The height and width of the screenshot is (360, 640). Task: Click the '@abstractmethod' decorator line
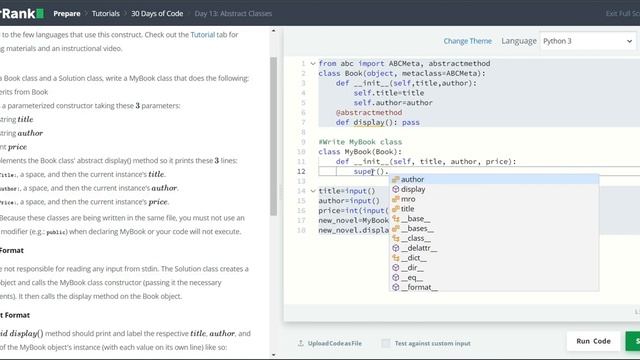tap(369, 113)
